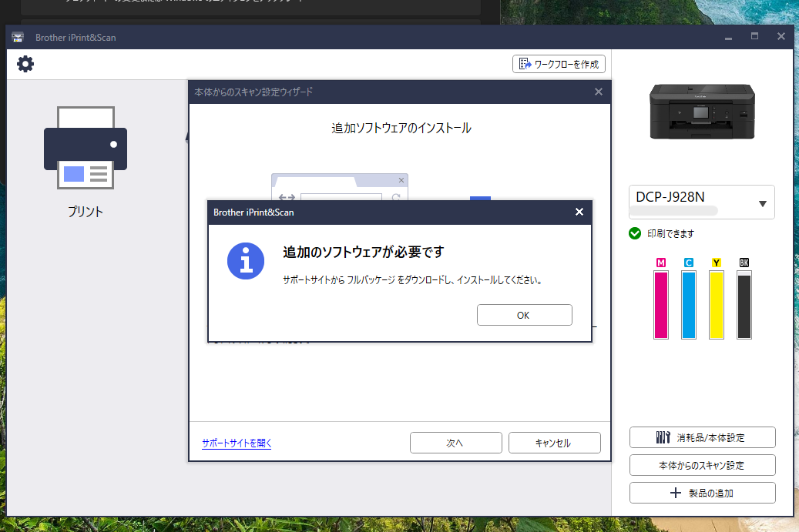Click the 印刷できます status text
799x532 pixels.
[x=670, y=234]
